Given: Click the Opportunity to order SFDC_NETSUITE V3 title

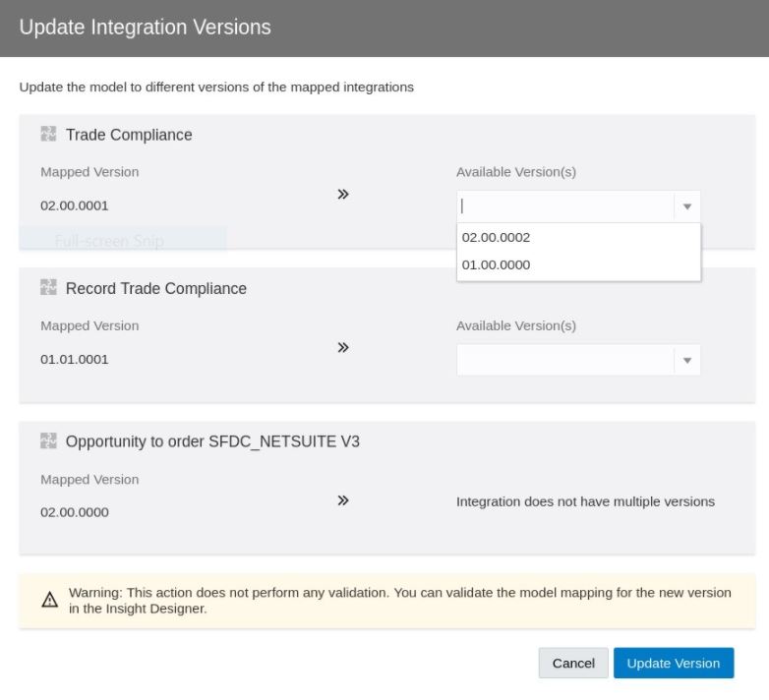Looking at the screenshot, I should 212,441.
